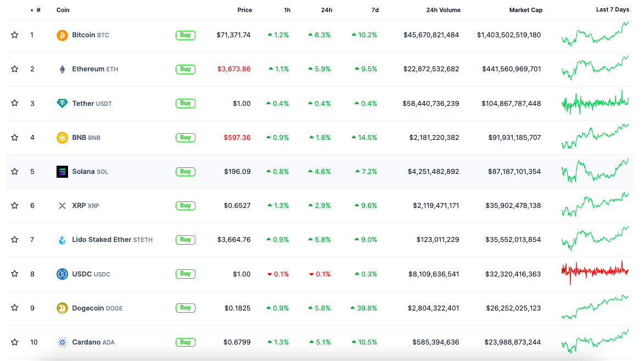
Task: Buy Ethereum using its Buy button
Action: click(185, 69)
